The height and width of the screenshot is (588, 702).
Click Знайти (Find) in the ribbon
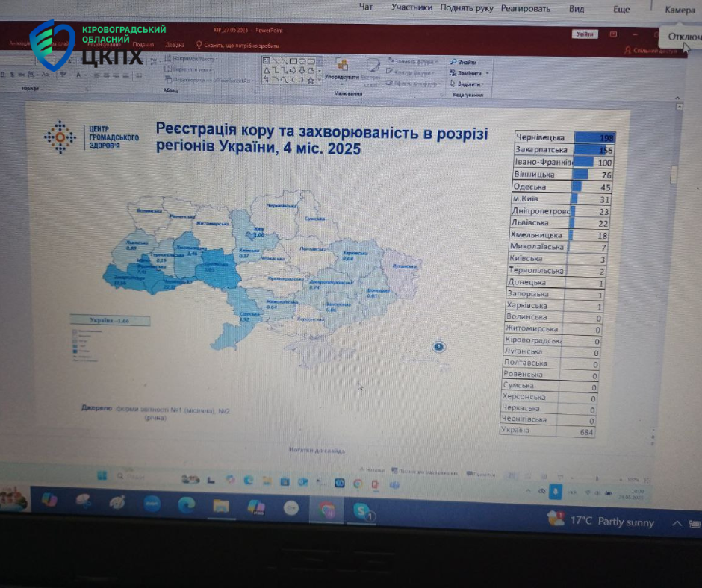[463, 63]
